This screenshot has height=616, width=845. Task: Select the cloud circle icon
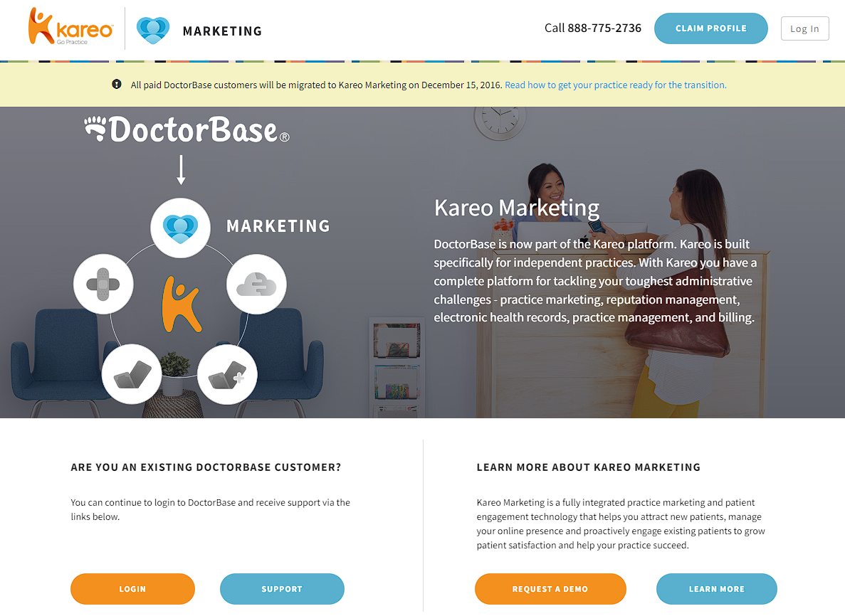[x=256, y=284]
